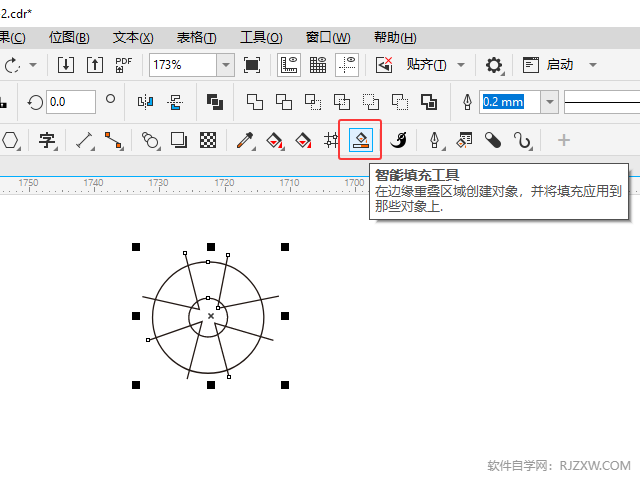Image resolution: width=640 pixels, height=481 pixels.
Task: Click the center X marker of the drawing
Action: 211,316
